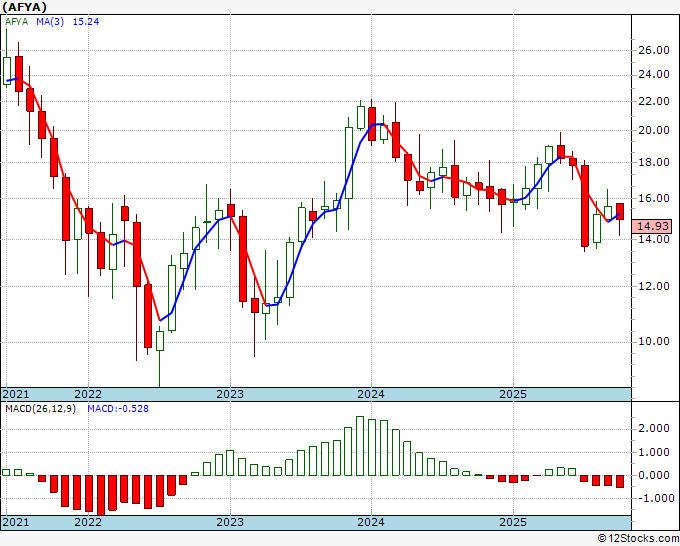
Task: Click 2025 on the price chart timeline
Action: (x=513, y=394)
